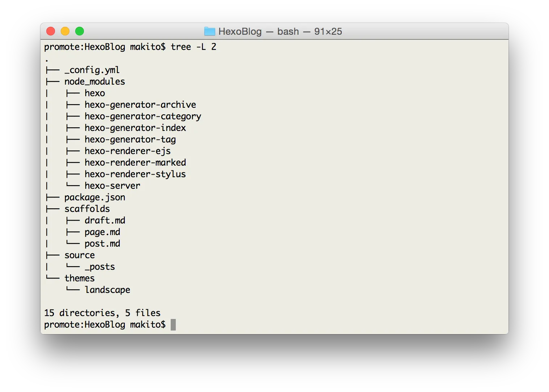This screenshot has height=392, width=549.
Task: Click the _posts folder under source
Action: click(x=100, y=267)
